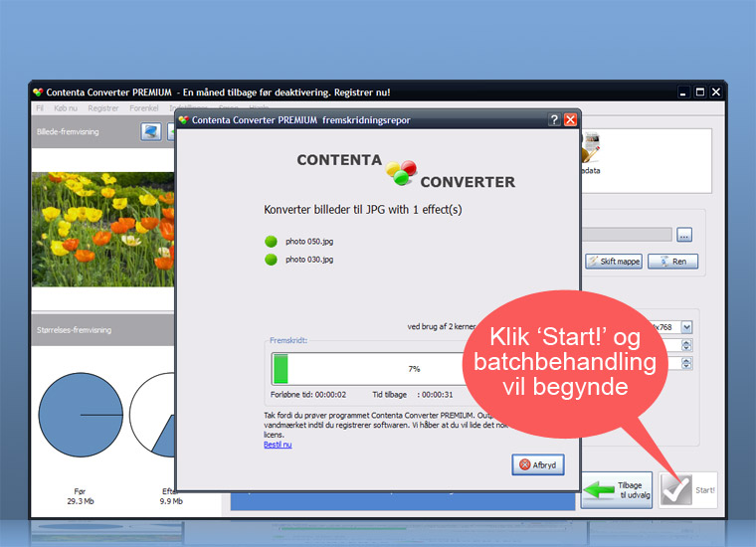756x547 pixels.
Task: Click the app icon in main title bar
Action: (38, 92)
